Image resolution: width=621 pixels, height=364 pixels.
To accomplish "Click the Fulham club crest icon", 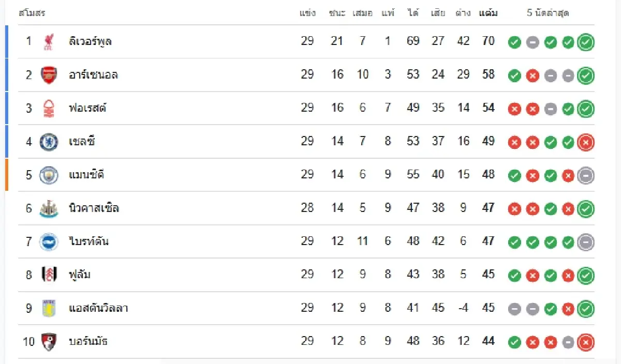I will coord(49,275).
